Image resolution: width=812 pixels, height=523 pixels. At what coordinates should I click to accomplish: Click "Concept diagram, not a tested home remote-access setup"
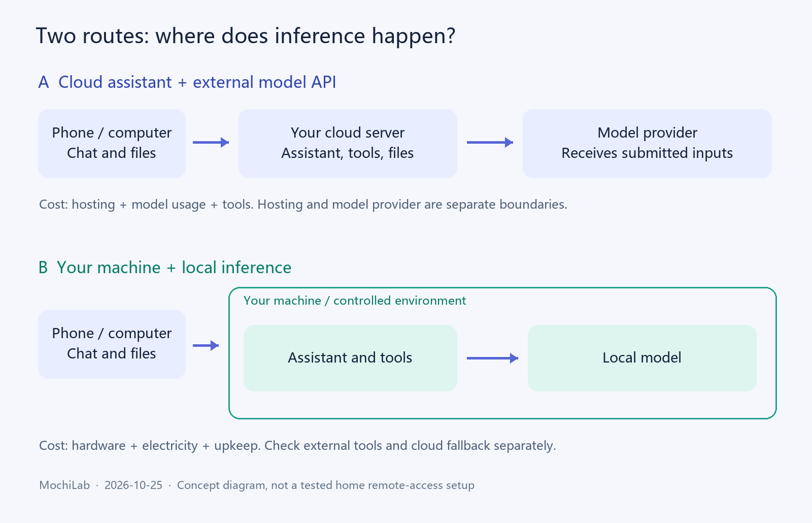(x=326, y=485)
